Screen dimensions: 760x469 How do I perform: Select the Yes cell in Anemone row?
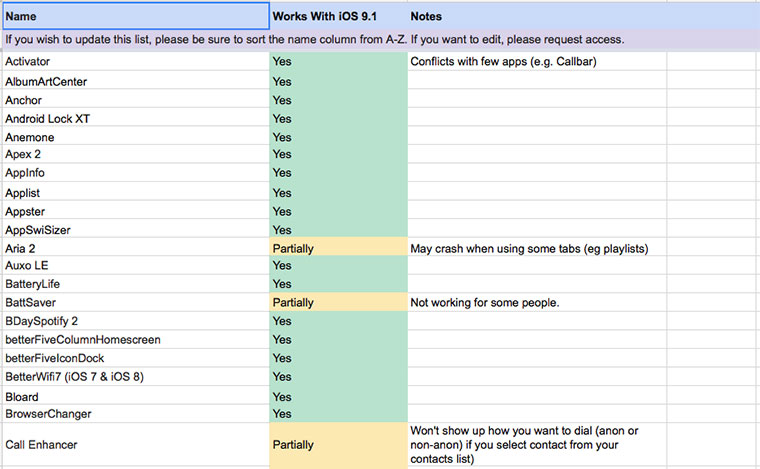[338, 136]
